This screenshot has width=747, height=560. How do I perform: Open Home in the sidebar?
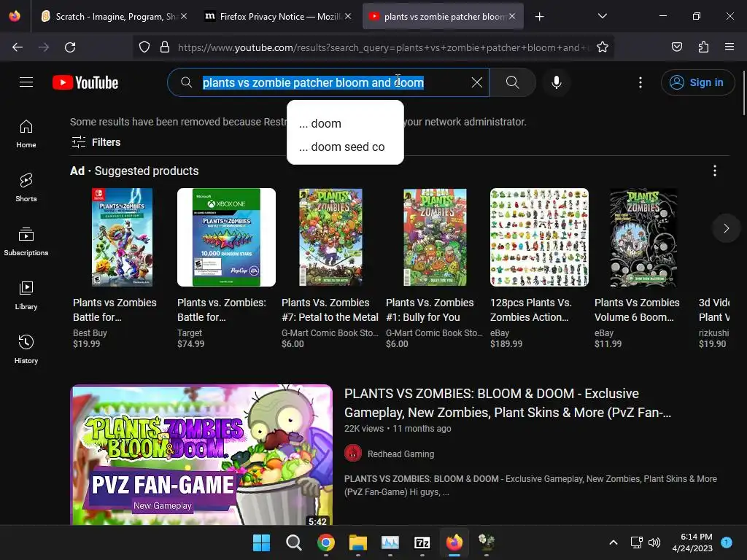pyautogui.click(x=26, y=134)
